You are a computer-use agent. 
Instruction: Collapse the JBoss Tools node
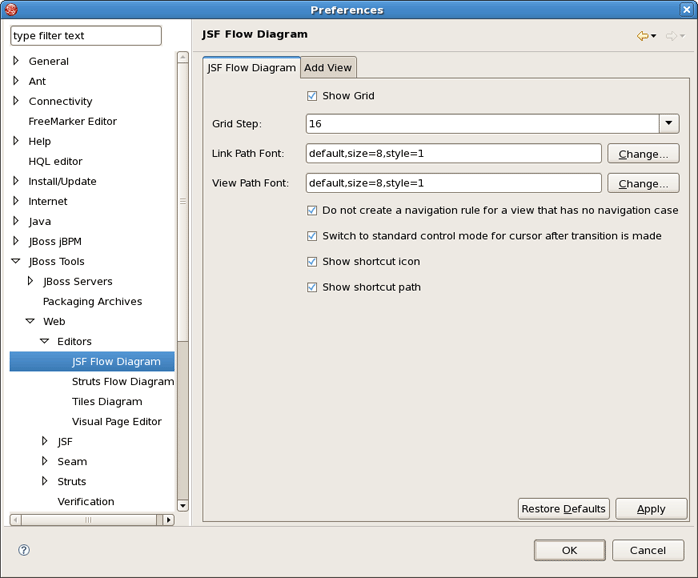pyautogui.click(x=16, y=261)
